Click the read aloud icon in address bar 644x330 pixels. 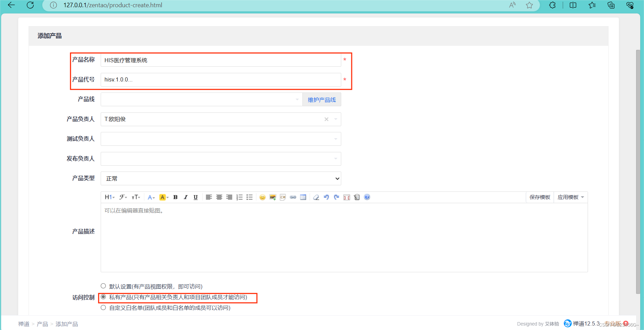[x=512, y=5]
